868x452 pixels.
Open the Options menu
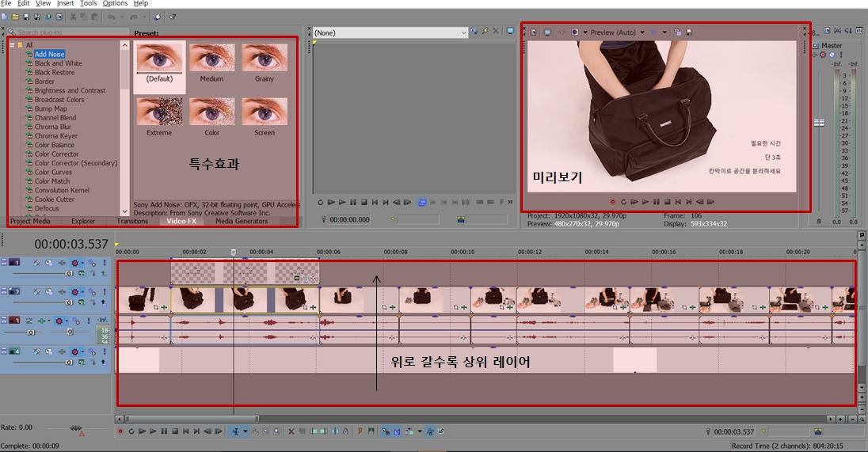115,3
